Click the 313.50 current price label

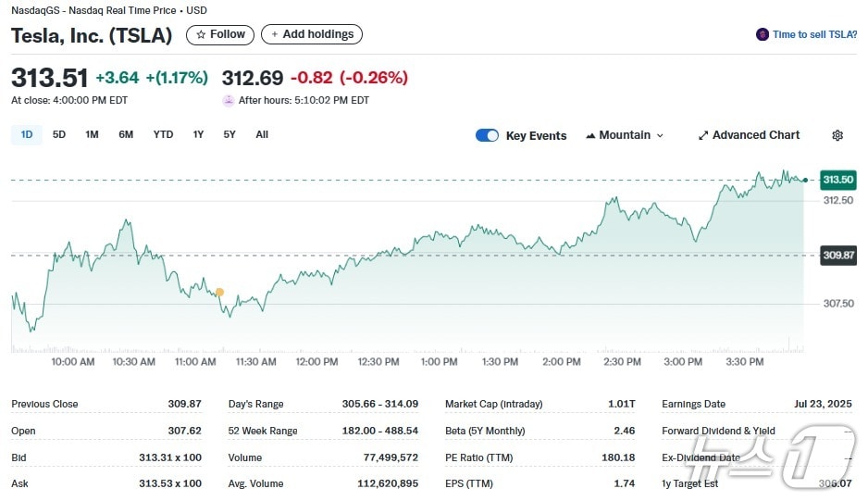coord(837,180)
